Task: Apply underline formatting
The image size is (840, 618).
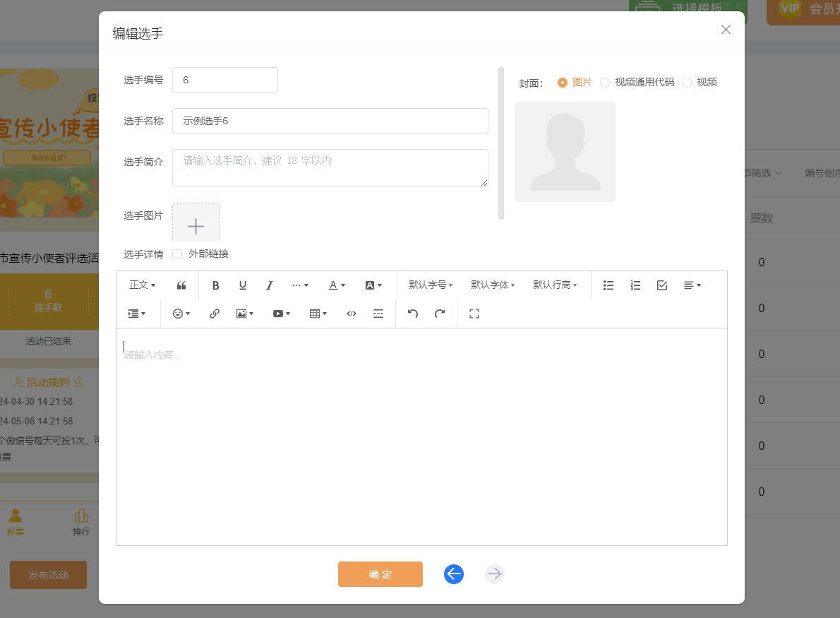Action: [x=243, y=285]
